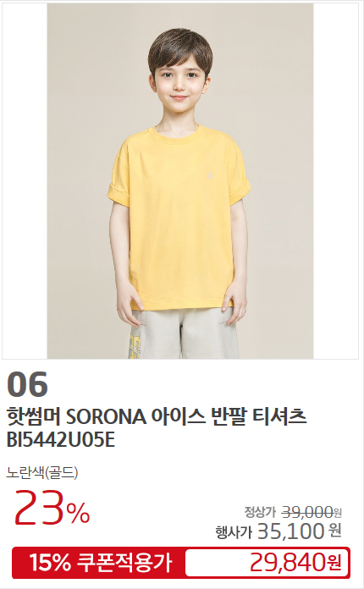364x589 pixels.
Task: Select the 노란색(골드) color label
Action: click(42, 472)
